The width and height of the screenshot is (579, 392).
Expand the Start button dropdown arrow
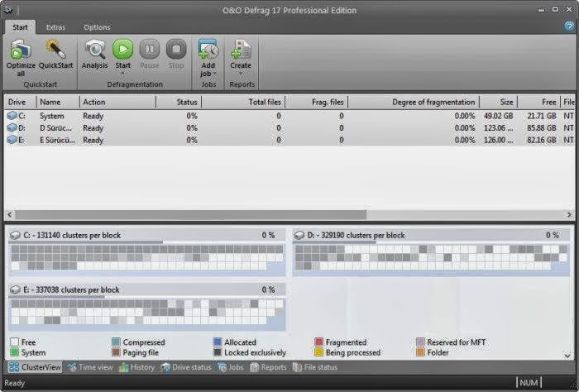pyautogui.click(x=123, y=74)
